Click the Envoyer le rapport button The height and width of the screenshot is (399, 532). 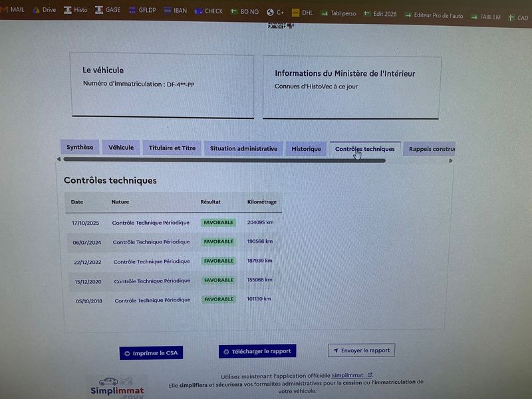pos(361,350)
